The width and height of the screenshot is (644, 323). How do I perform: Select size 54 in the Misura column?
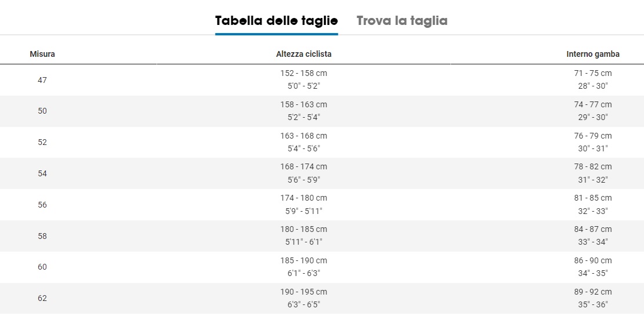pyautogui.click(x=42, y=173)
